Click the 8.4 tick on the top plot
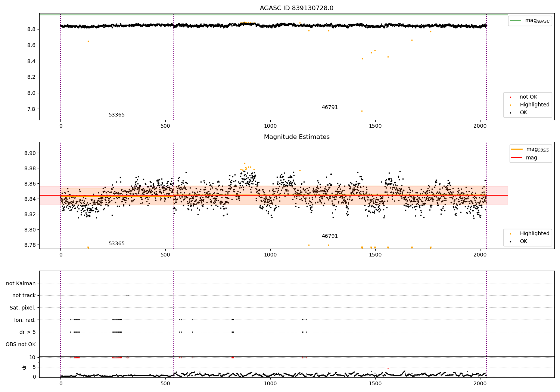Image resolution: width=560 pixels, height=392 pixels. [x=31, y=61]
